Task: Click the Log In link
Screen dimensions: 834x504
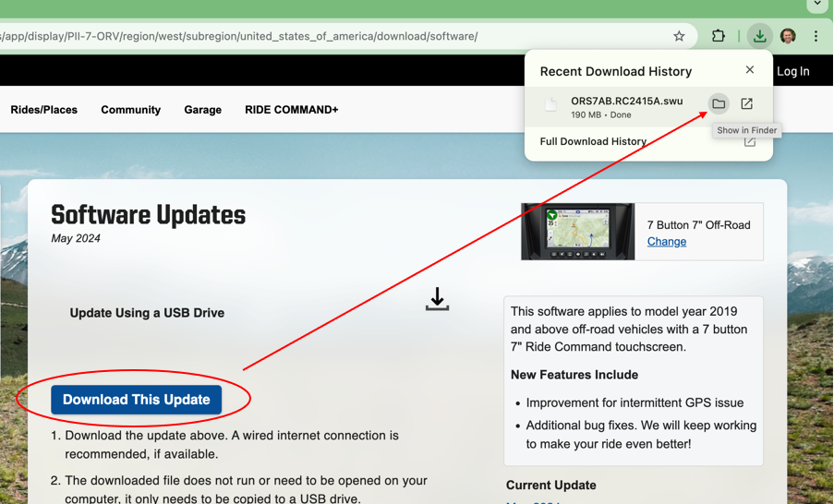Action: pos(792,71)
